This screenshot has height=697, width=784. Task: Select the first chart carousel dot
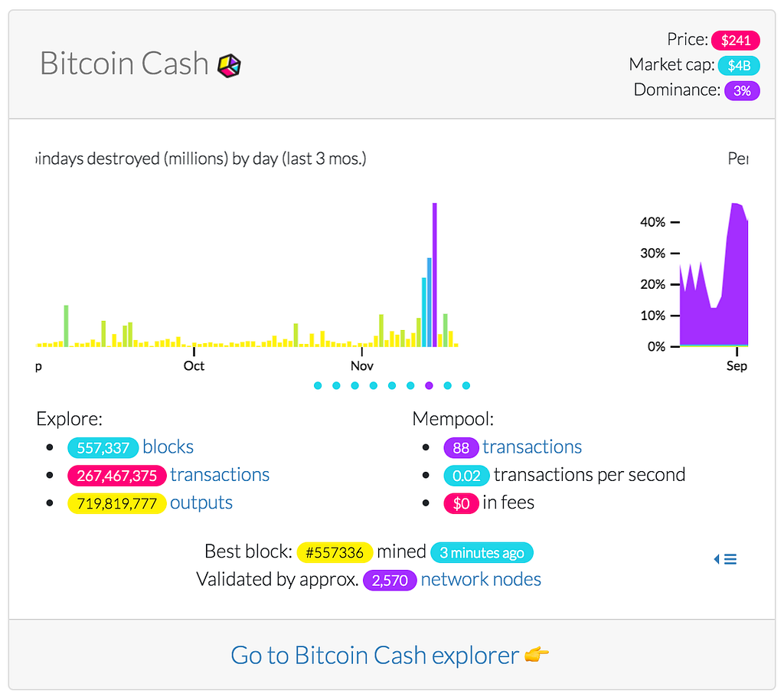[318, 386]
